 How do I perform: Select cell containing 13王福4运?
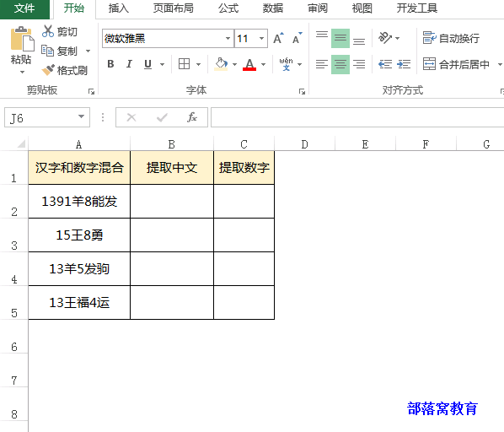point(79,303)
